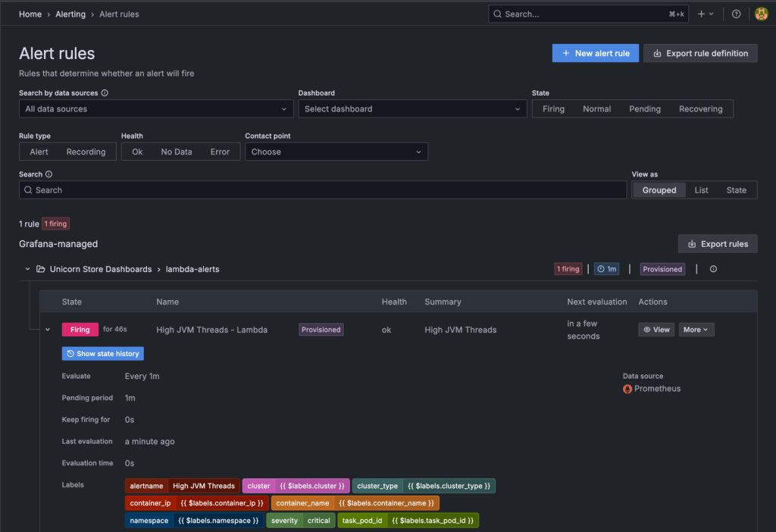The width and height of the screenshot is (776, 532).
Task: Switch to List view
Action: (x=701, y=189)
